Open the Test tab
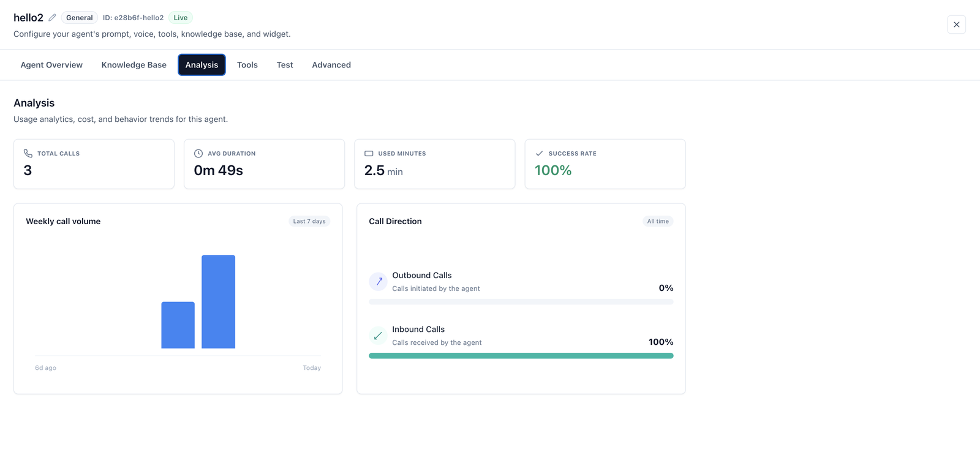This screenshot has height=471, width=980. click(x=285, y=65)
